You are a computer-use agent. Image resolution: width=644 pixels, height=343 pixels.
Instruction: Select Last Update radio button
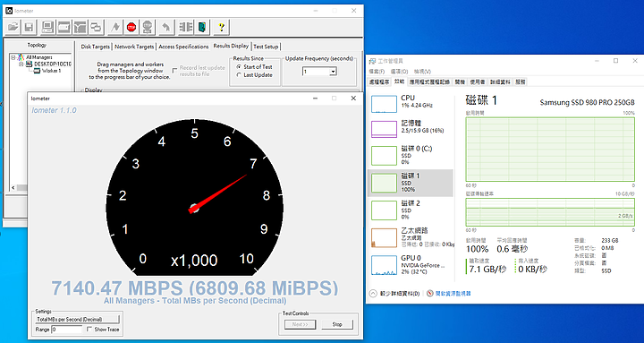click(x=239, y=75)
